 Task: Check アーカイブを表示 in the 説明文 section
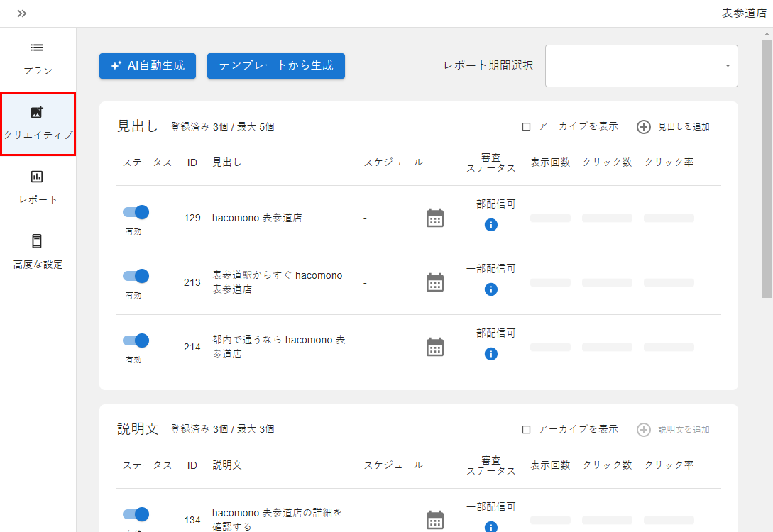pyautogui.click(x=527, y=430)
